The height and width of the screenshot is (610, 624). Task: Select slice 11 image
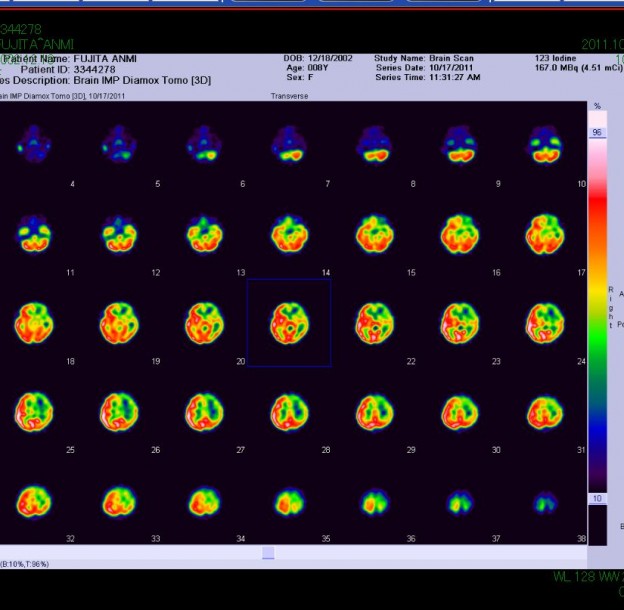coord(35,235)
